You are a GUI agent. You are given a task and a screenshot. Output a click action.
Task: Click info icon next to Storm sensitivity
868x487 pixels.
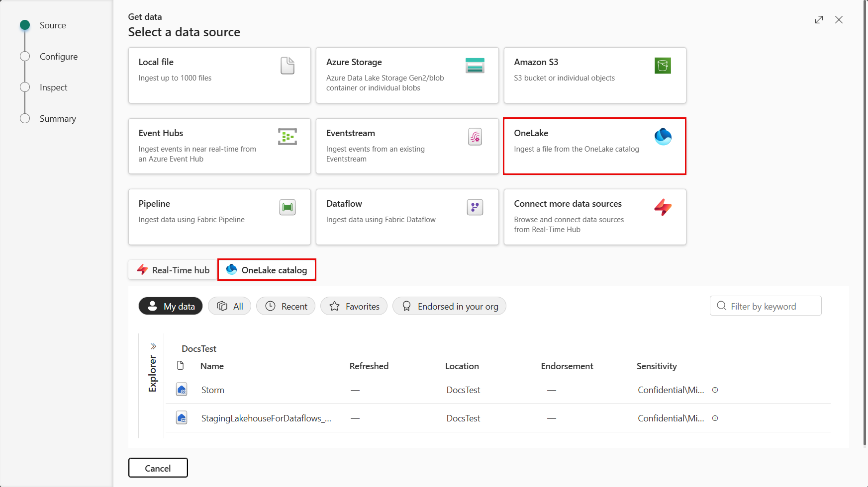pyautogui.click(x=715, y=390)
